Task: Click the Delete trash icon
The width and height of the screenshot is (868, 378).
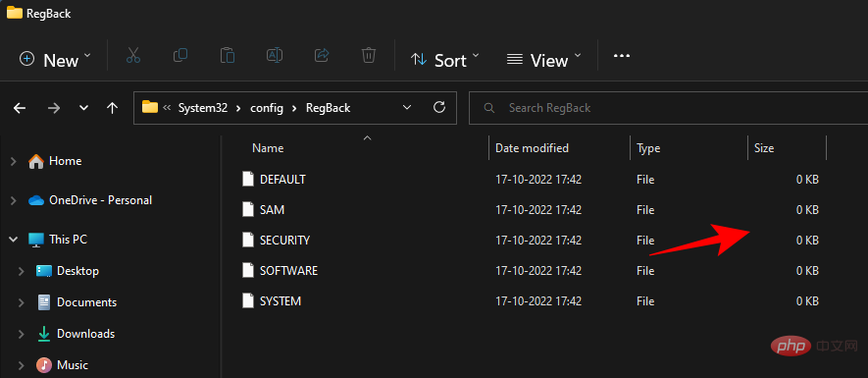Action: tap(369, 55)
